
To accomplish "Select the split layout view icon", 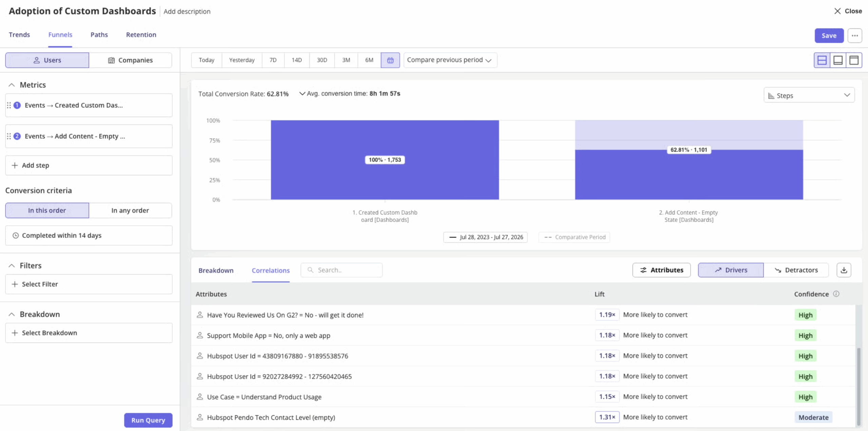I will pos(822,60).
